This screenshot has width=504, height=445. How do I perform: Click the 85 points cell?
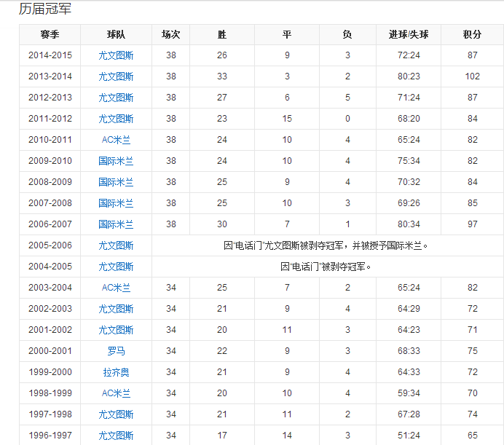coord(472,203)
